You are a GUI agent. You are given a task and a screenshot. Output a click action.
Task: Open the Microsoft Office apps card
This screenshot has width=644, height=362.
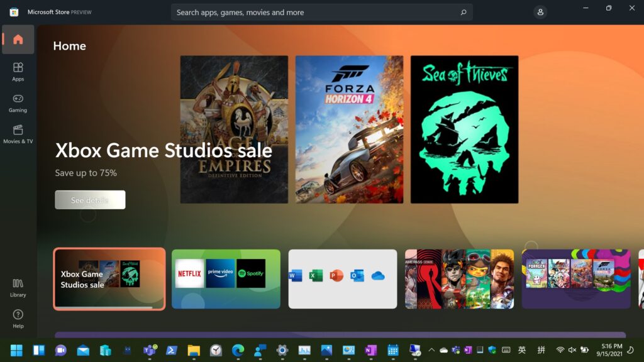pyautogui.click(x=343, y=279)
